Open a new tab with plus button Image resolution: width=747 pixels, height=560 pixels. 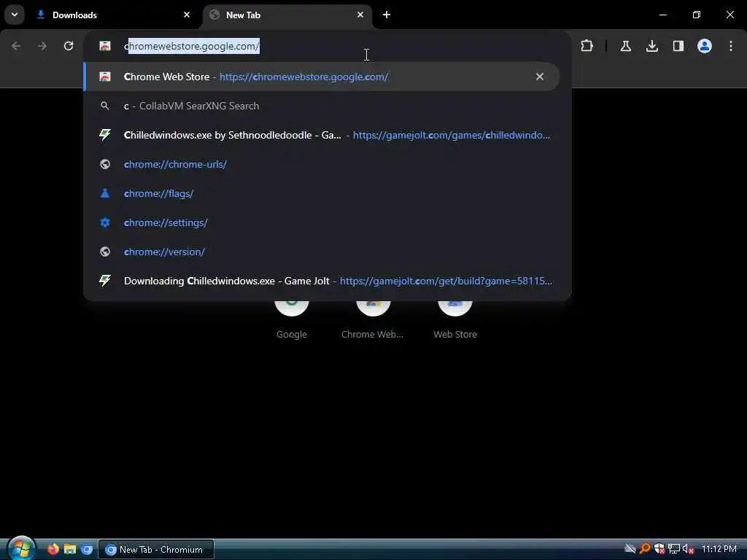[x=387, y=15]
